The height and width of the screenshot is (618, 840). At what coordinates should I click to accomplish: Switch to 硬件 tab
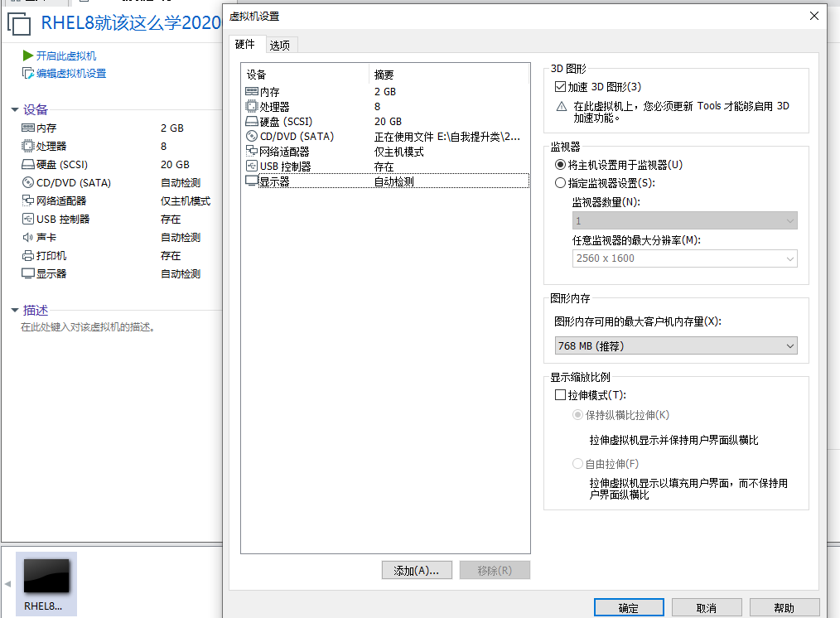coord(245,44)
